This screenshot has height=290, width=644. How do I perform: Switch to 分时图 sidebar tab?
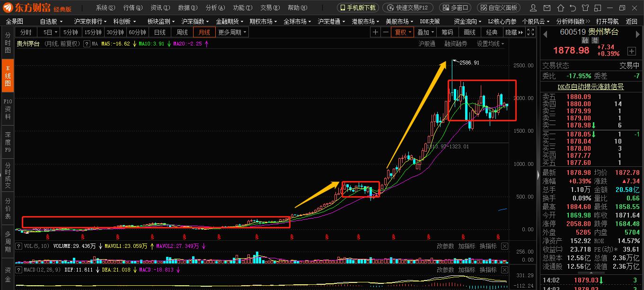pos(8,43)
